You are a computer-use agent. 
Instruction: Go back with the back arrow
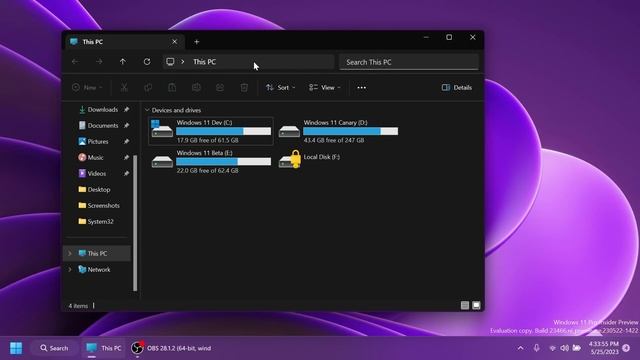[75, 62]
